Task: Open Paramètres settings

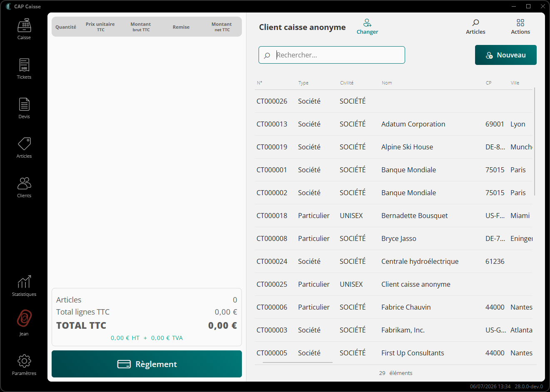Action: click(24, 365)
